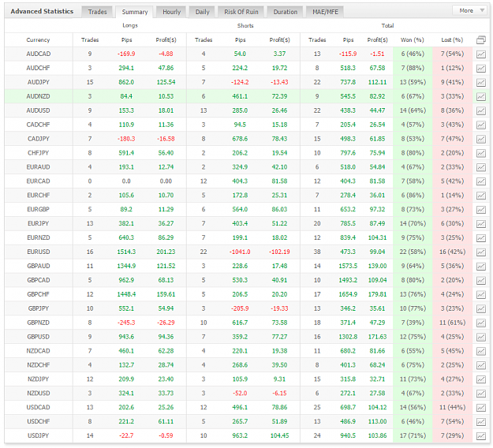Screen dimensions: 493x448
Task: Switch to Risk Of Ruin tab
Action: [x=241, y=12]
